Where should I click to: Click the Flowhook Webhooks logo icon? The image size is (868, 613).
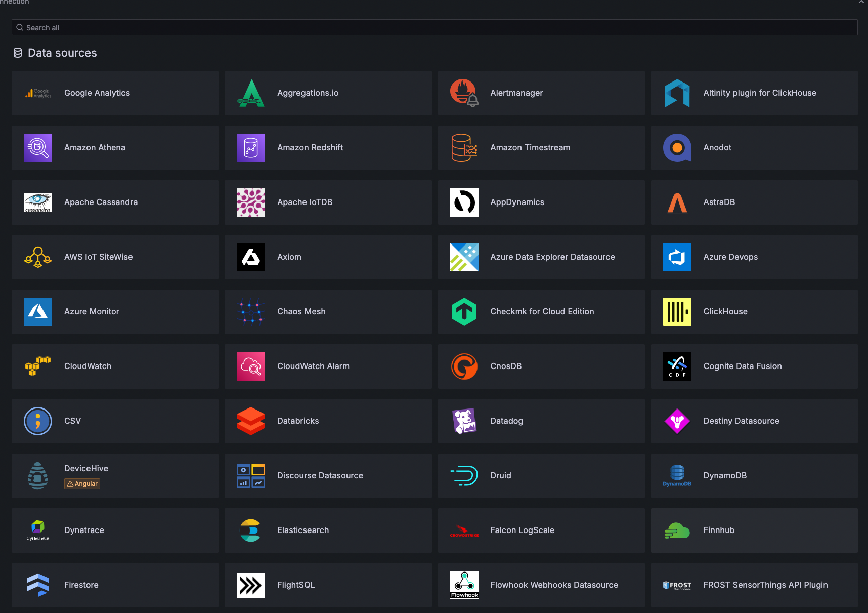(464, 585)
